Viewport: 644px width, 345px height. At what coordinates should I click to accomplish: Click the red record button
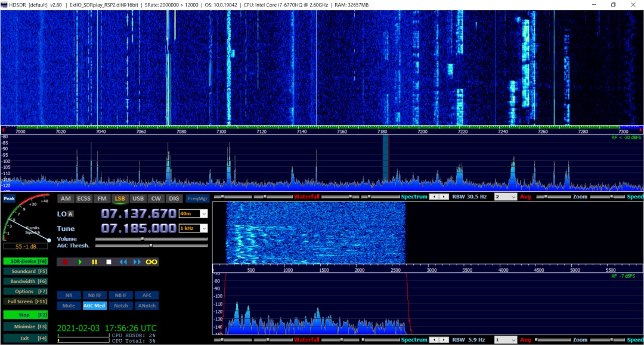coord(66,262)
